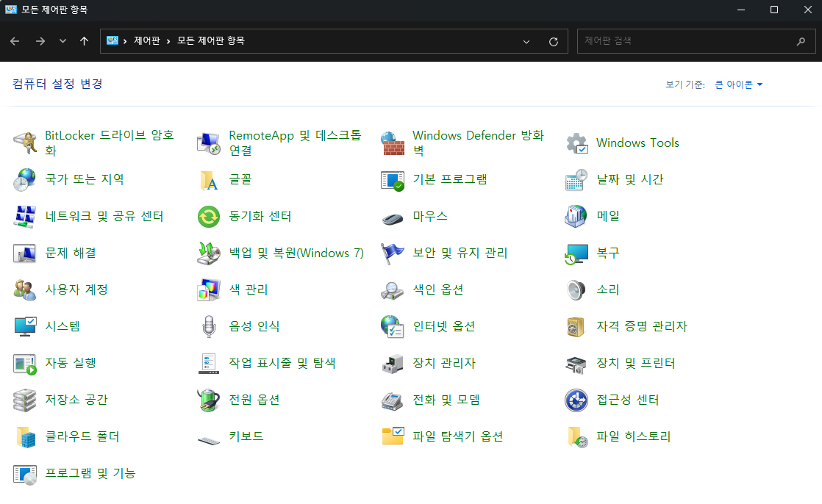Open the 저장소 공간 link
822x504 pixels.
point(76,400)
